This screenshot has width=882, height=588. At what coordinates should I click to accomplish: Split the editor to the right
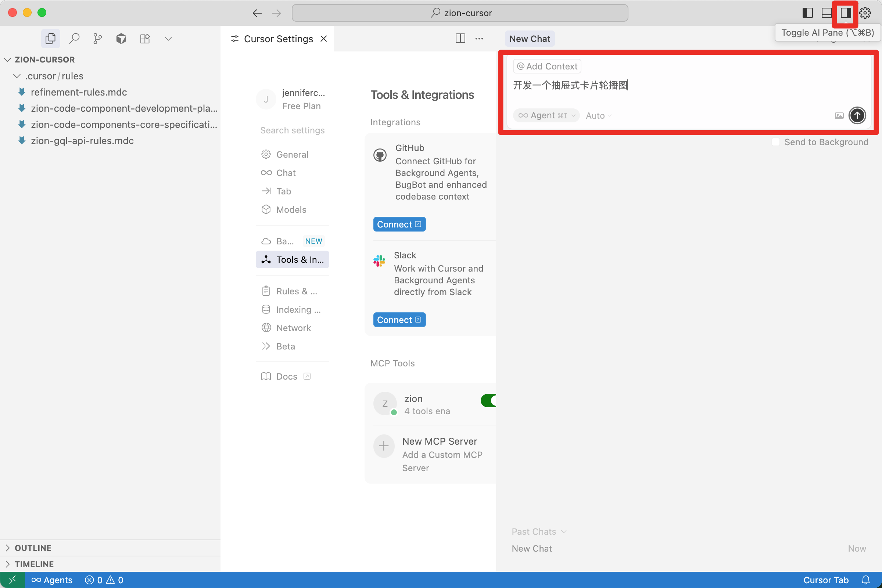click(460, 39)
